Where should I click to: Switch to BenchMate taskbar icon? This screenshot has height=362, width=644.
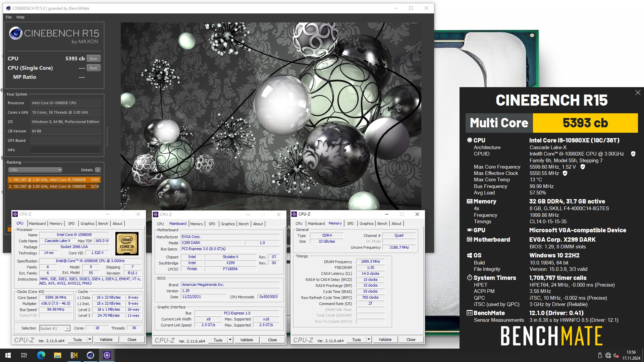[74, 355]
